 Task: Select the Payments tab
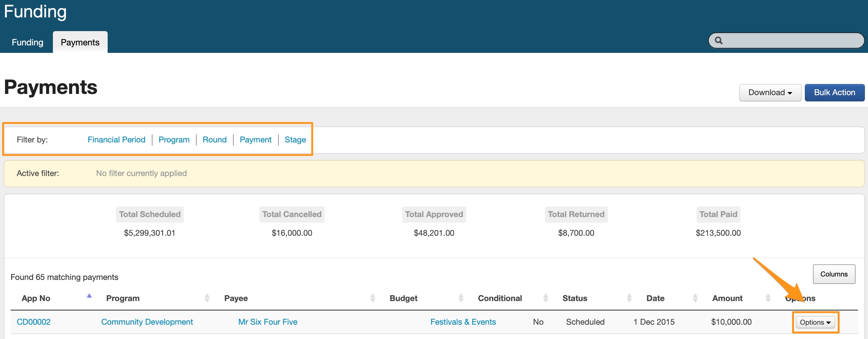pos(80,43)
